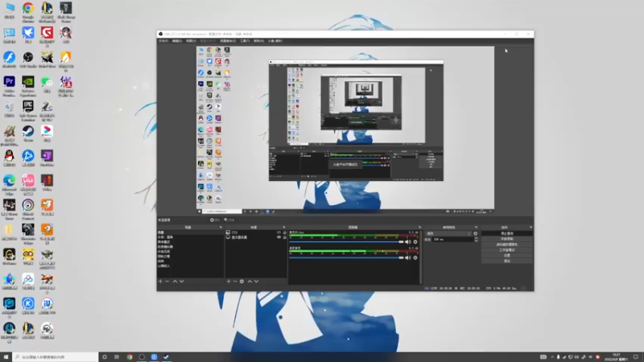Click the Settings button in Controls panel

point(507,255)
